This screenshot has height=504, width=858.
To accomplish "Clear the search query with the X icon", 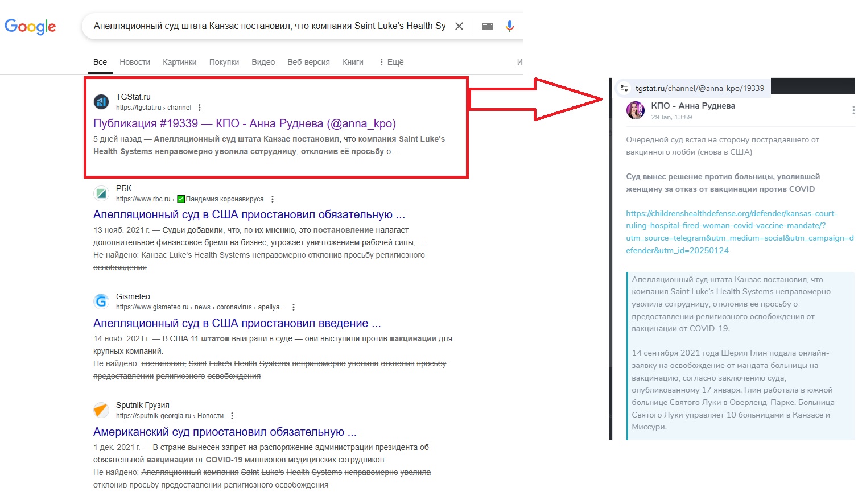I will 459,26.
